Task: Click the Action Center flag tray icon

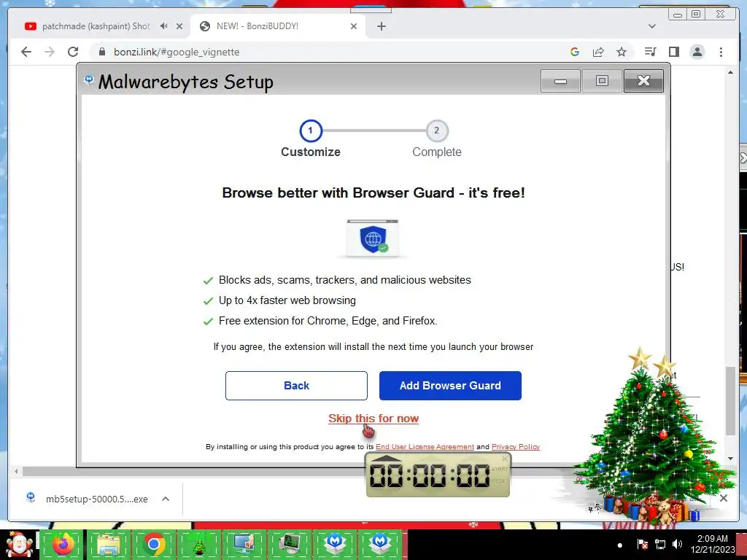Action: [x=642, y=544]
